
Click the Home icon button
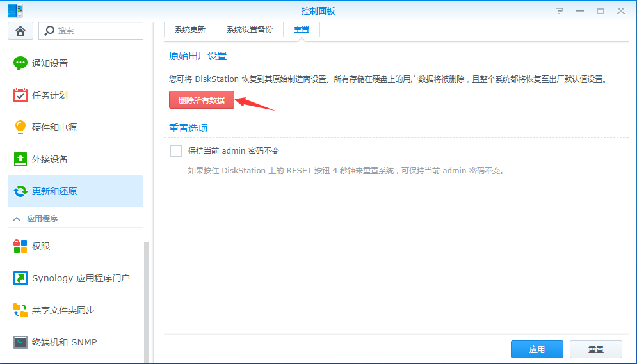(x=20, y=31)
